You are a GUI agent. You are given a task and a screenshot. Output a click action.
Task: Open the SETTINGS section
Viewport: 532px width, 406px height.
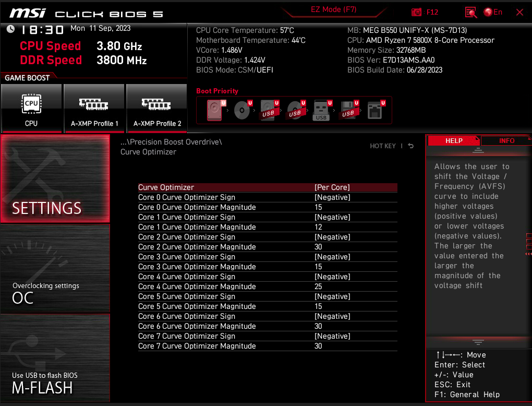point(55,178)
